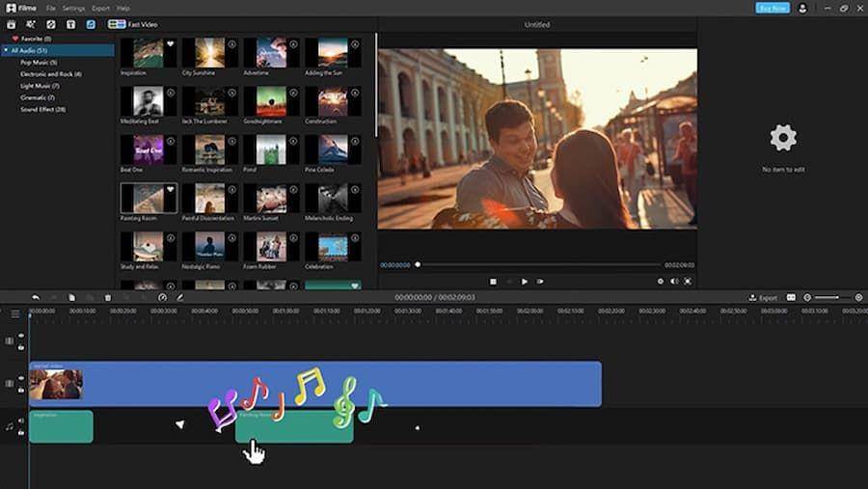Click the Export button above the timeline

[763, 297]
